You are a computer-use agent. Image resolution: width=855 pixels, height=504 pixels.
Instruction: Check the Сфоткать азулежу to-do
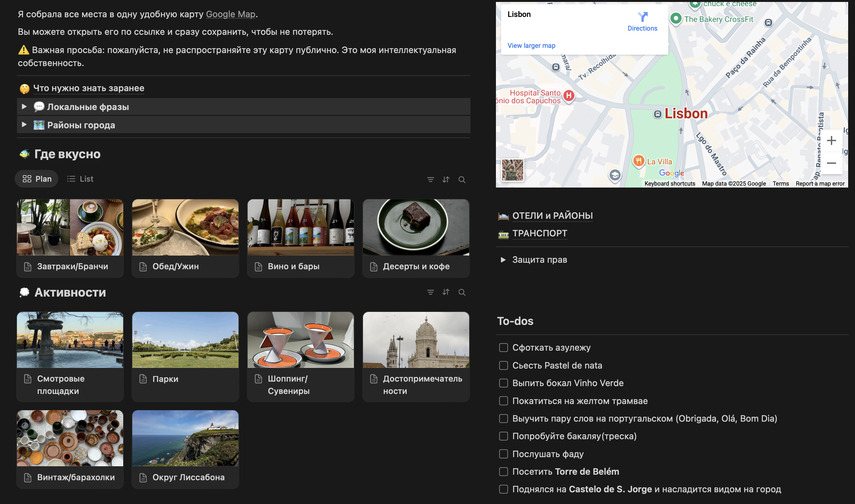(503, 347)
